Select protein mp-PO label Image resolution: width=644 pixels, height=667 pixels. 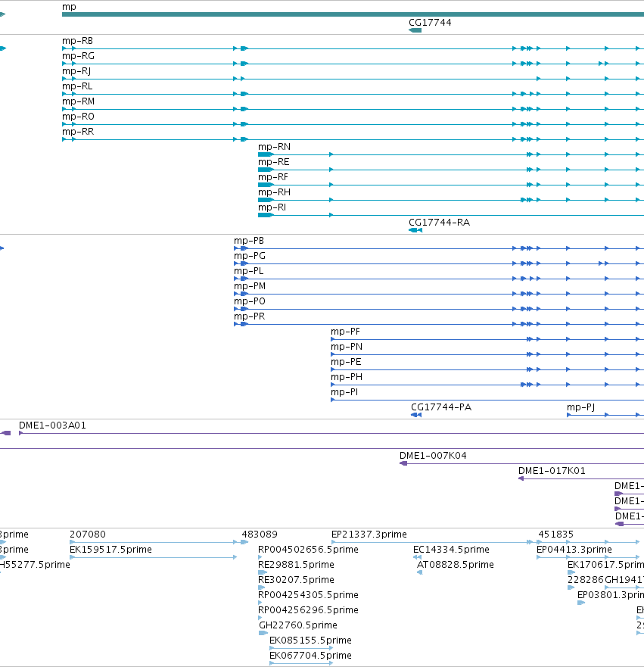250,301
